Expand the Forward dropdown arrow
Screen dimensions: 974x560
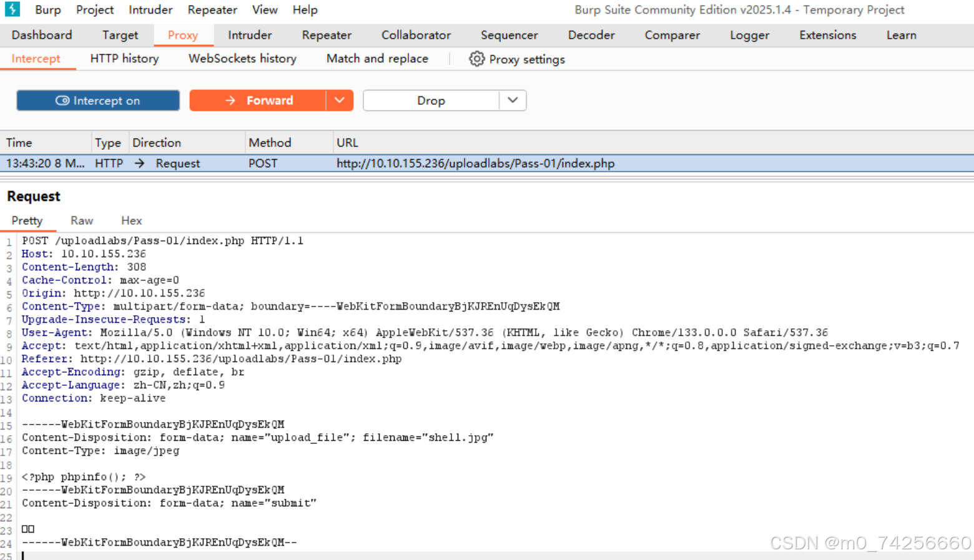(x=340, y=101)
